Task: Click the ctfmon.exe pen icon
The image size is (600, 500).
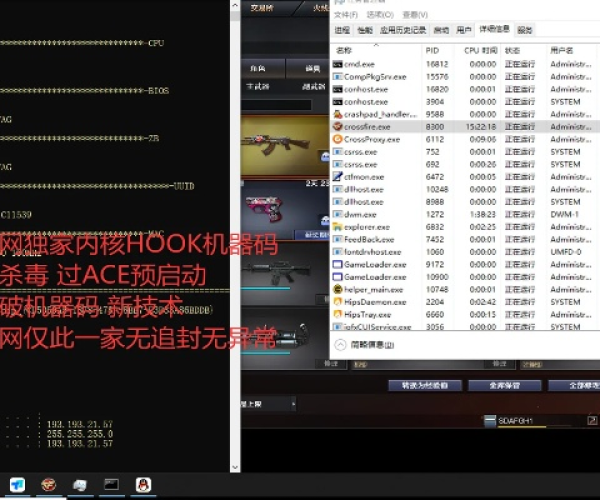Action: pyautogui.click(x=338, y=177)
